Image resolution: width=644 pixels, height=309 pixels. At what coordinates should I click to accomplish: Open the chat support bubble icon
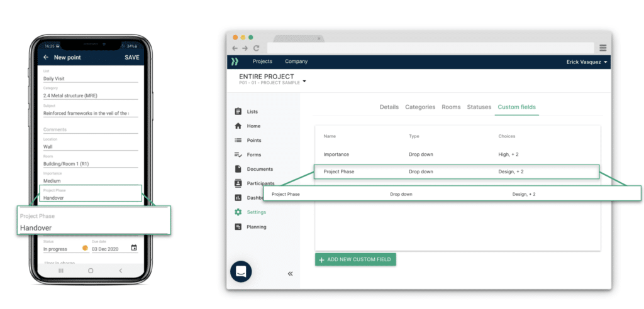pos(241,271)
